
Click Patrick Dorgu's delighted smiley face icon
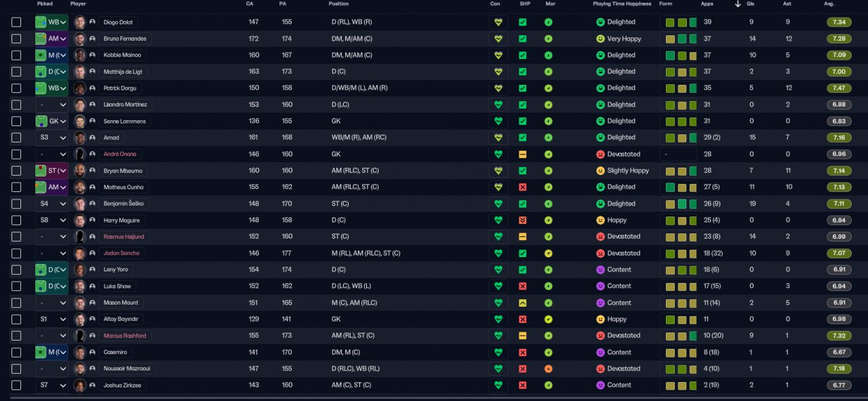[x=600, y=88]
